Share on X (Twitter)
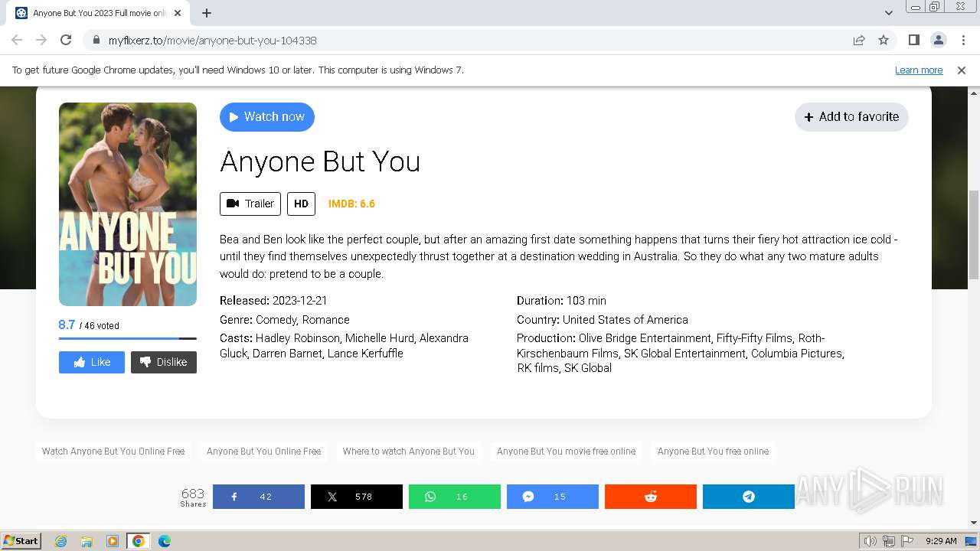The width and height of the screenshot is (980, 551). [x=357, y=497]
